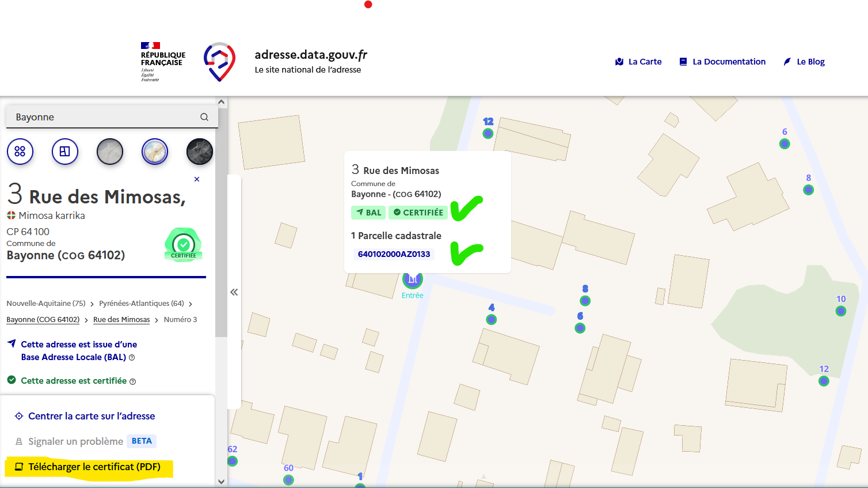This screenshot has width=868, height=488.
Task: Select the dark satellite map style thumbnail
Action: point(200,152)
